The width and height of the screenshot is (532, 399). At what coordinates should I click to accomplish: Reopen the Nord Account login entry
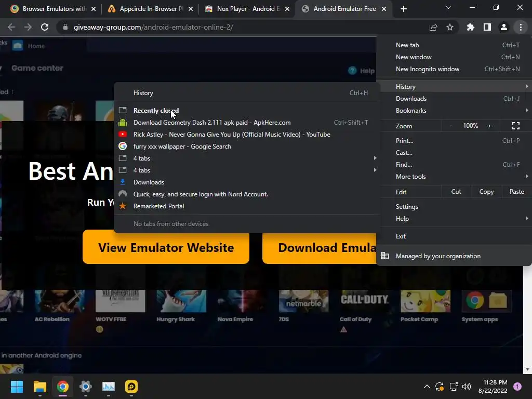pos(247,194)
